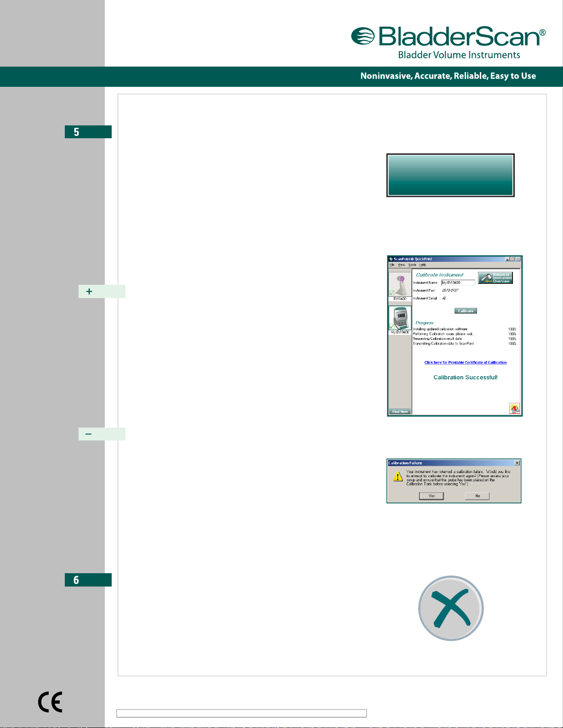563x728 pixels.
Task: Minimize the ScanPoint QuickPrint window
Action: 507,259
